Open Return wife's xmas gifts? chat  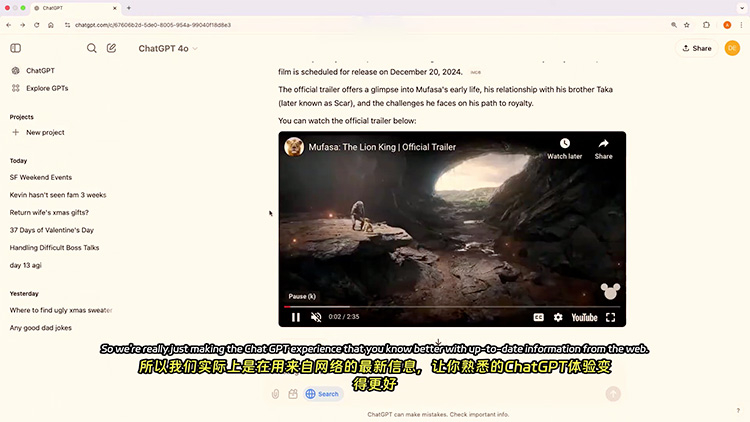point(49,212)
